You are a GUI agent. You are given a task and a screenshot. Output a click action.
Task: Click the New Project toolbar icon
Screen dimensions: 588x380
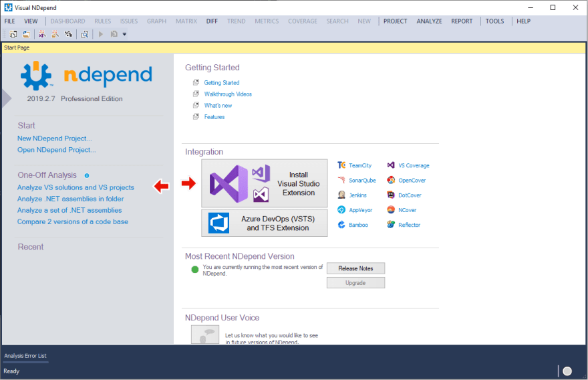click(x=13, y=34)
